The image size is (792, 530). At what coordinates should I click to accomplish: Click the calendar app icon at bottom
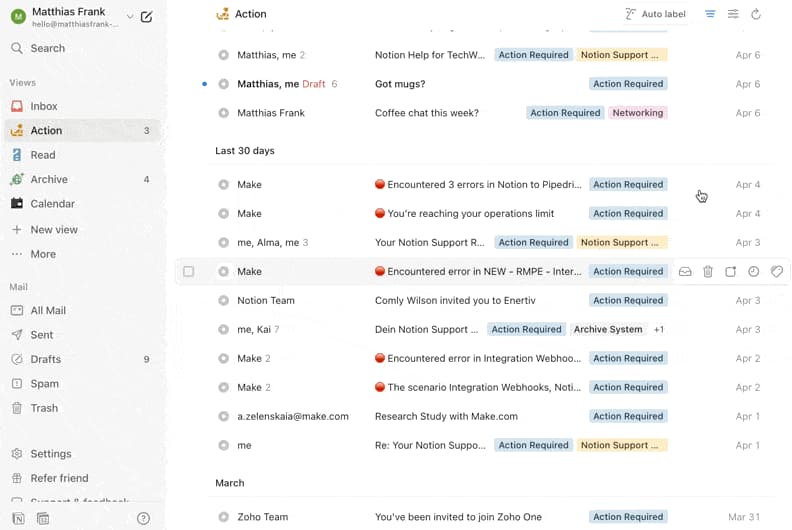tap(43, 518)
